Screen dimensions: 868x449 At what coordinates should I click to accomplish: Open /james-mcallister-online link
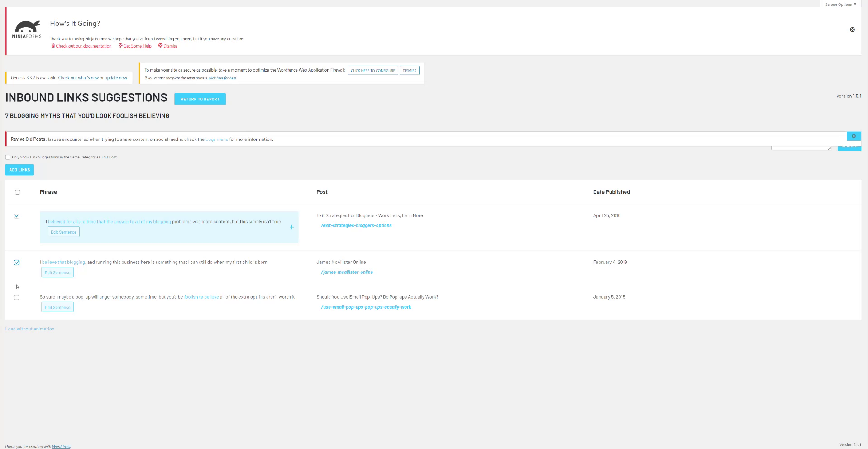pos(347,272)
